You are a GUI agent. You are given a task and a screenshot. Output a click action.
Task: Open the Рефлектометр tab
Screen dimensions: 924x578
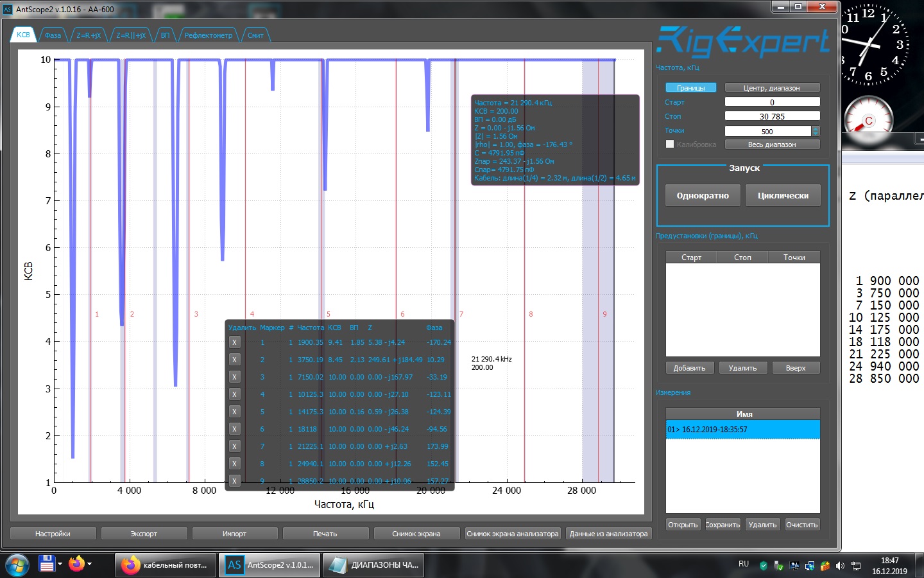point(209,35)
